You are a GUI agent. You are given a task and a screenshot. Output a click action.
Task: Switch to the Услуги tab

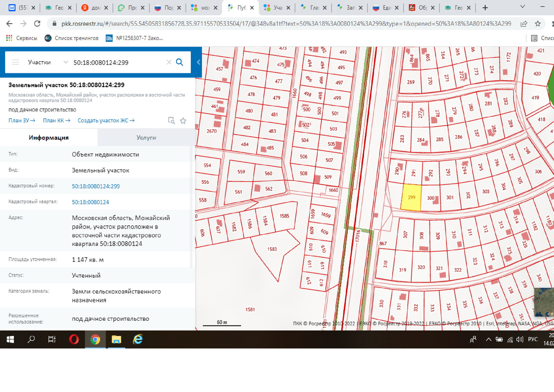[x=146, y=138]
